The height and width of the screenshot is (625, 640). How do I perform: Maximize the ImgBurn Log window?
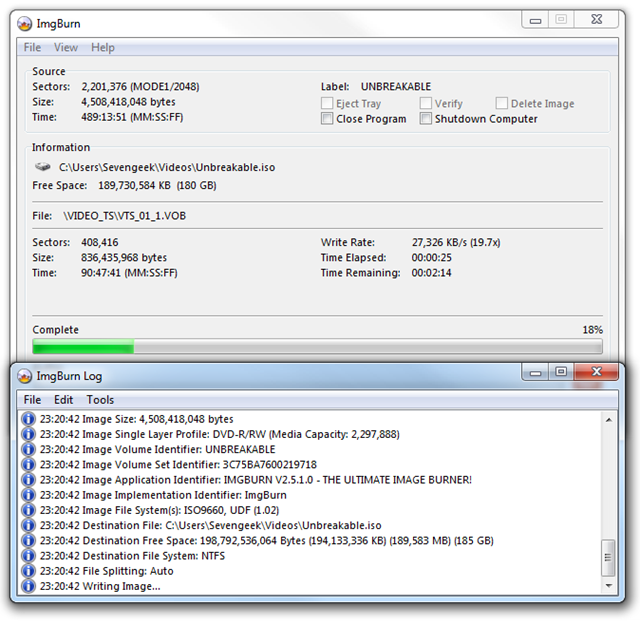pos(561,371)
